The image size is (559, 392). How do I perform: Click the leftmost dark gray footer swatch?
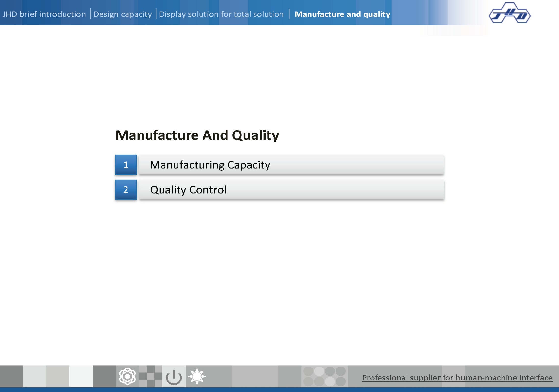[x=11, y=376]
